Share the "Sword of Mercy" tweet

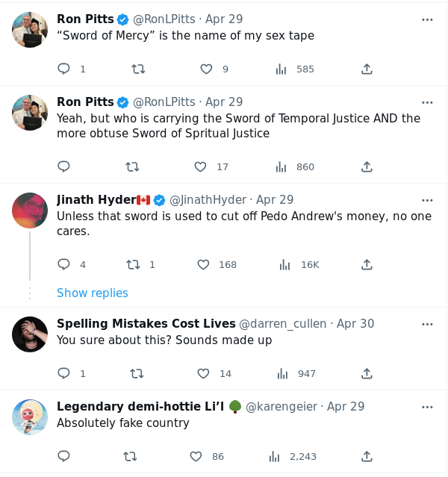pos(367,69)
